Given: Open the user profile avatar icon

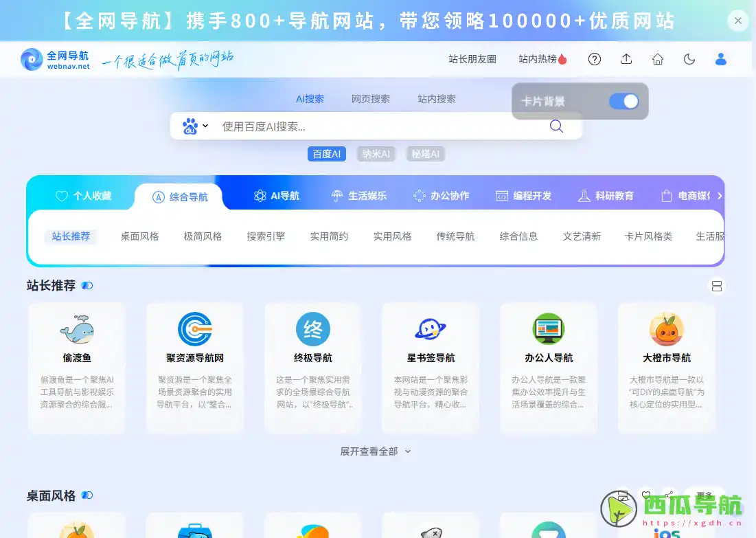Looking at the screenshot, I should click(720, 59).
